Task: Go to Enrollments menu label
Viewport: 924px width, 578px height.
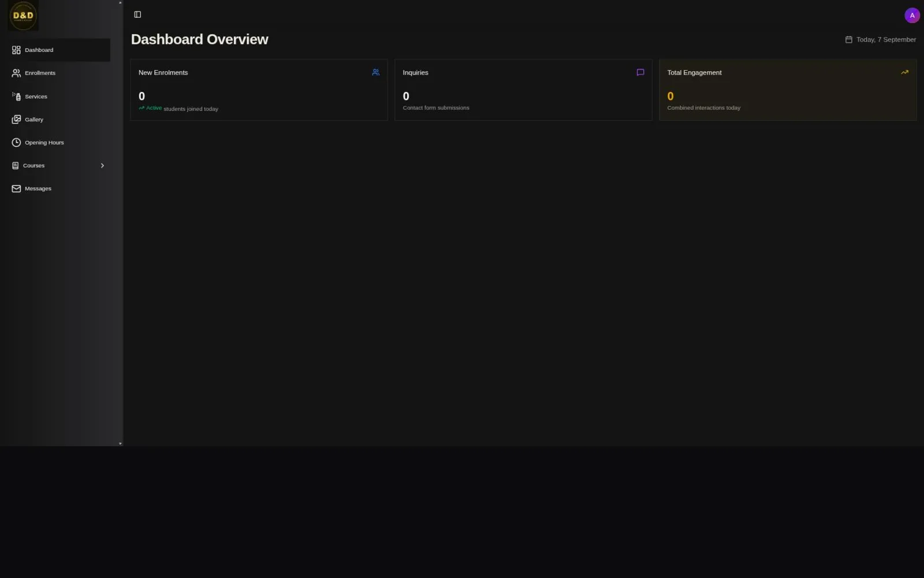Action: (40, 73)
